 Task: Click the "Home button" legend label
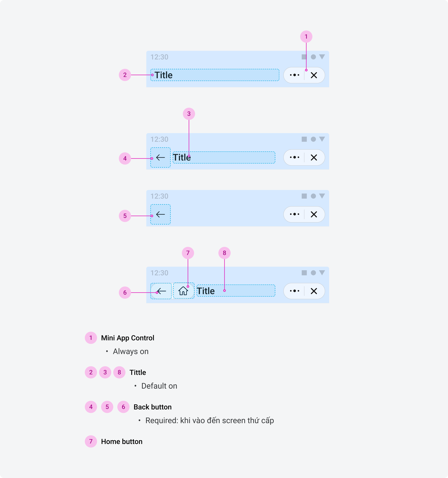click(x=122, y=441)
